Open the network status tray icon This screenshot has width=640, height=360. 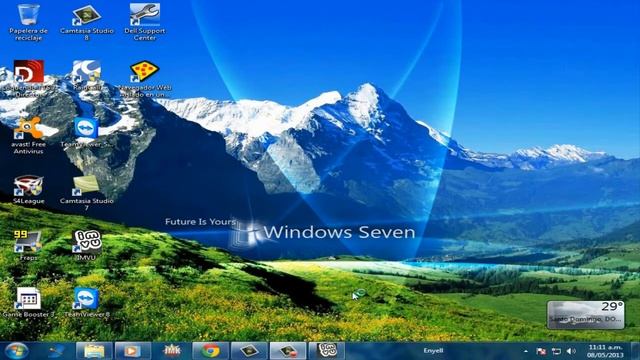(x=556, y=351)
